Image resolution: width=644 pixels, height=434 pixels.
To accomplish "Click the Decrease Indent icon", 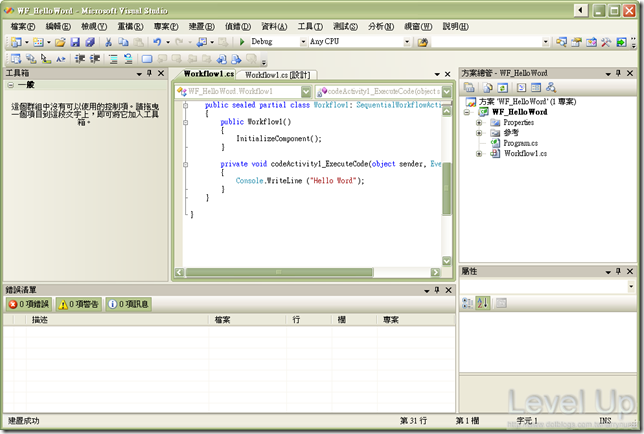I will click(x=80, y=59).
